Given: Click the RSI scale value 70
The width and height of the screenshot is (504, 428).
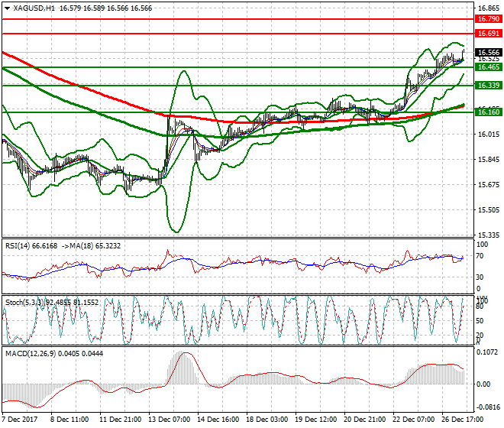Looking at the screenshot, I should click(480, 256).
